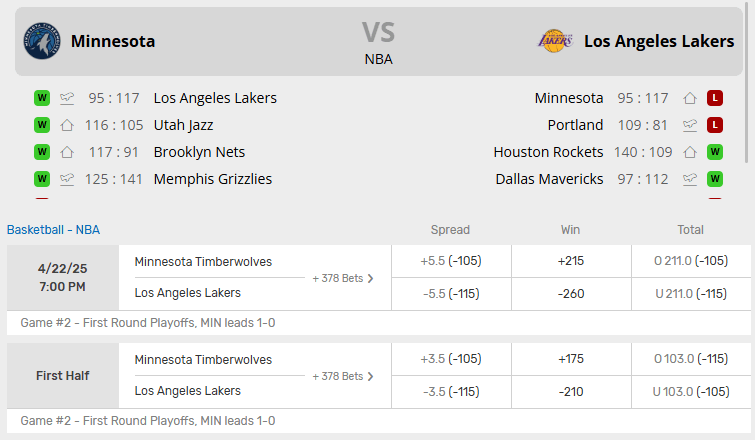Select Timberwolves +5.5 spread bet
Screen dimensions: 755x440
[x=451, y=261]
